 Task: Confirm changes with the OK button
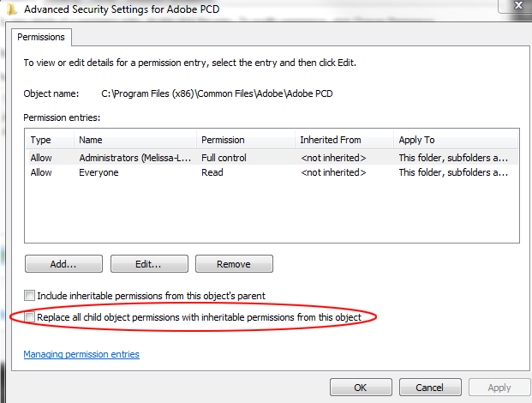361,388
